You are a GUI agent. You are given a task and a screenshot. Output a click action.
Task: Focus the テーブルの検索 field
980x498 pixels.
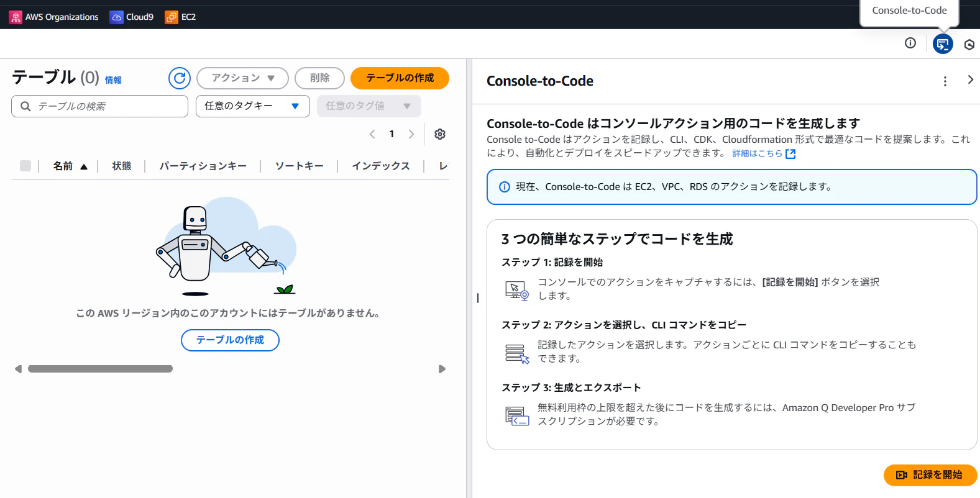pyautogui.click(x=99, y=106)
